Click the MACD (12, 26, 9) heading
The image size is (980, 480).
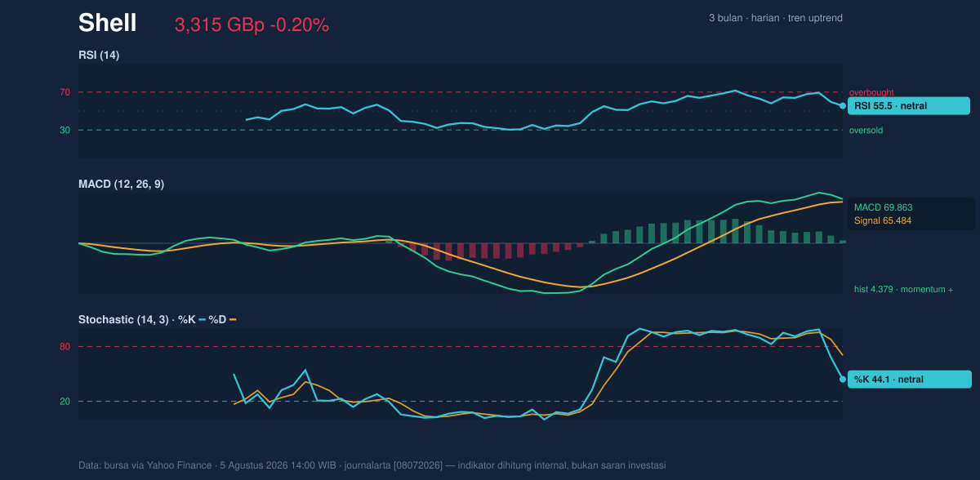click(x=121, y=184)
